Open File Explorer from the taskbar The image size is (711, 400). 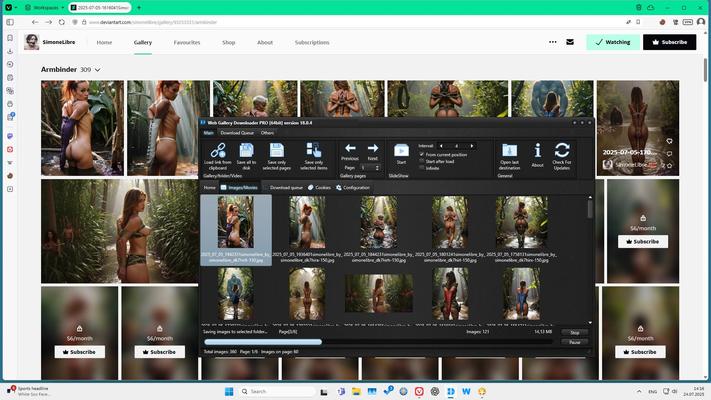(356, 391)
